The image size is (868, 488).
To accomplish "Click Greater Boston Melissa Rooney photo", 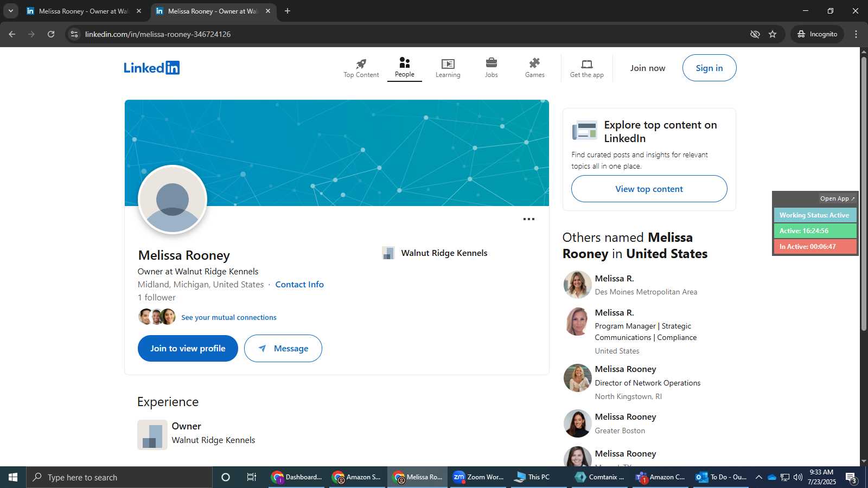I will pyautogui.click(x=577, y=423).
